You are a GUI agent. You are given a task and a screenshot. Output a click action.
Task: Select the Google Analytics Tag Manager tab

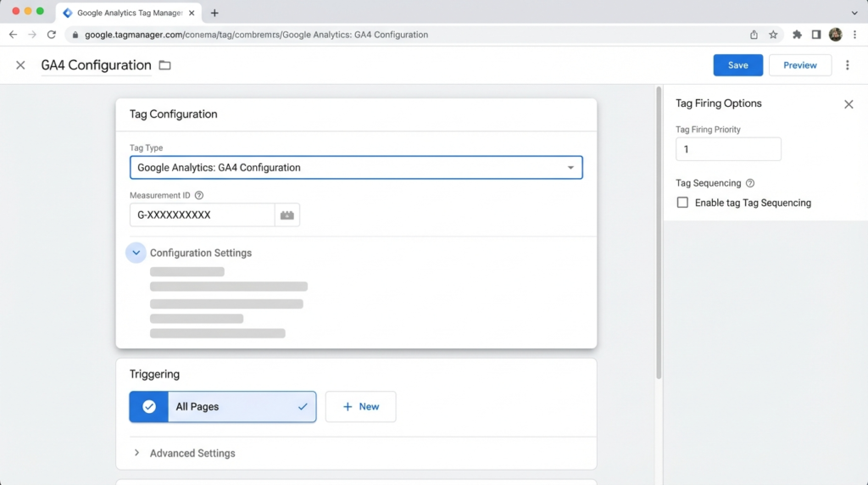(127, 13)
